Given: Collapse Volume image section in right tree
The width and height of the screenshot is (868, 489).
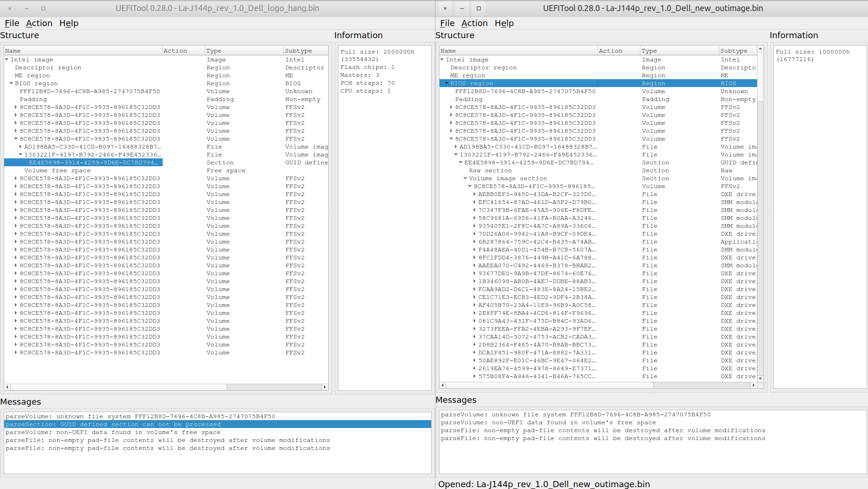Looking at the screenshot, I should coord(465,178).
